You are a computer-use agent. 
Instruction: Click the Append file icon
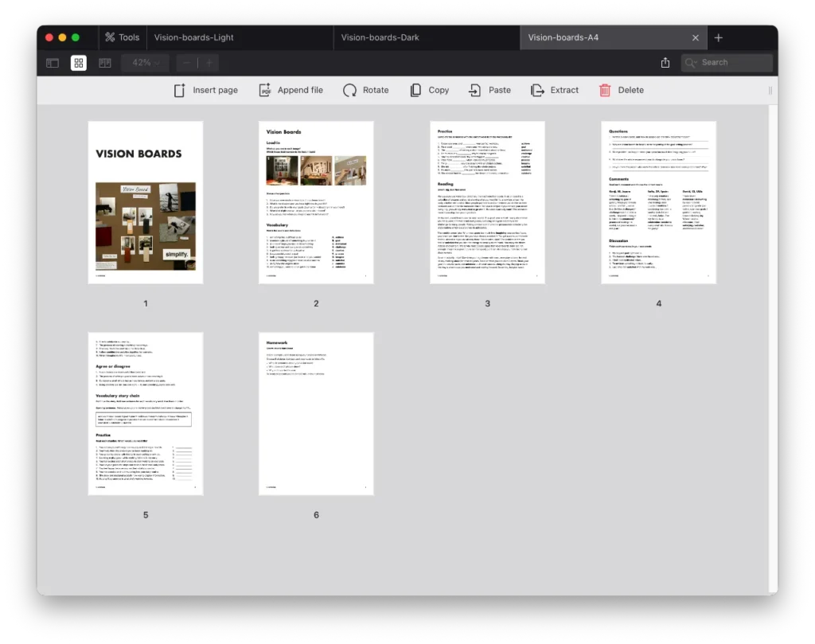[263, 90]
